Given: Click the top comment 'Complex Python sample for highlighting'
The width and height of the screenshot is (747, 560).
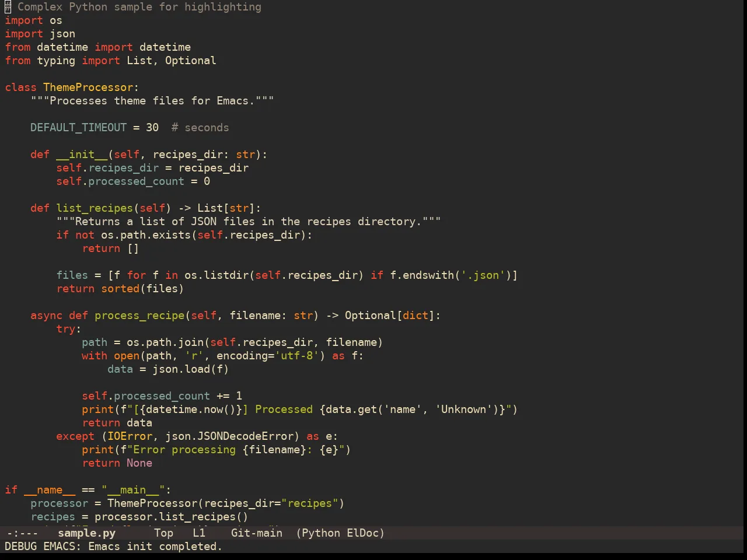Looking at the screenshot, I should (x=139, y=6).
